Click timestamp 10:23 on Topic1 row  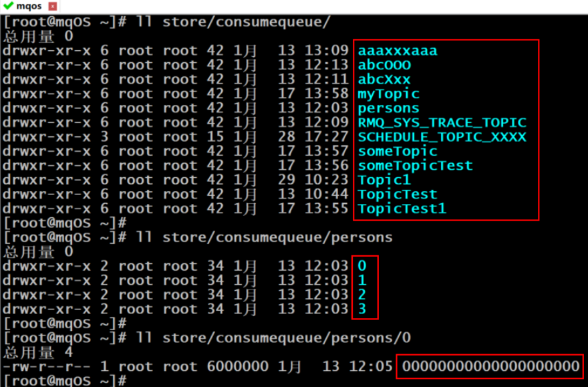coord(326,180)
